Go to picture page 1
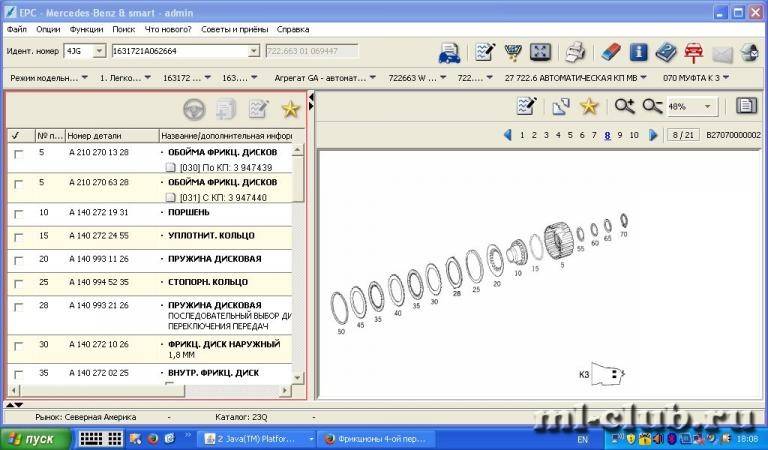Image resolution: width=768 pixels, height=450 pixels. pos(522,135)
